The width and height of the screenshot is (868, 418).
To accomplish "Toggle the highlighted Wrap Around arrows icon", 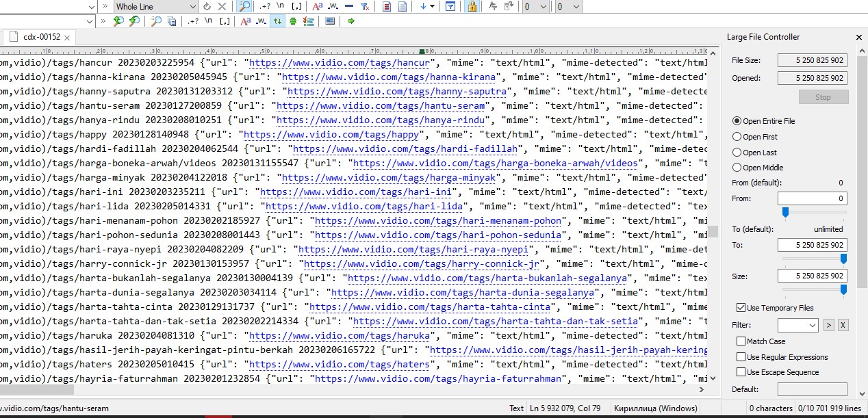I will pyautogui.click(x=277, y=21).
